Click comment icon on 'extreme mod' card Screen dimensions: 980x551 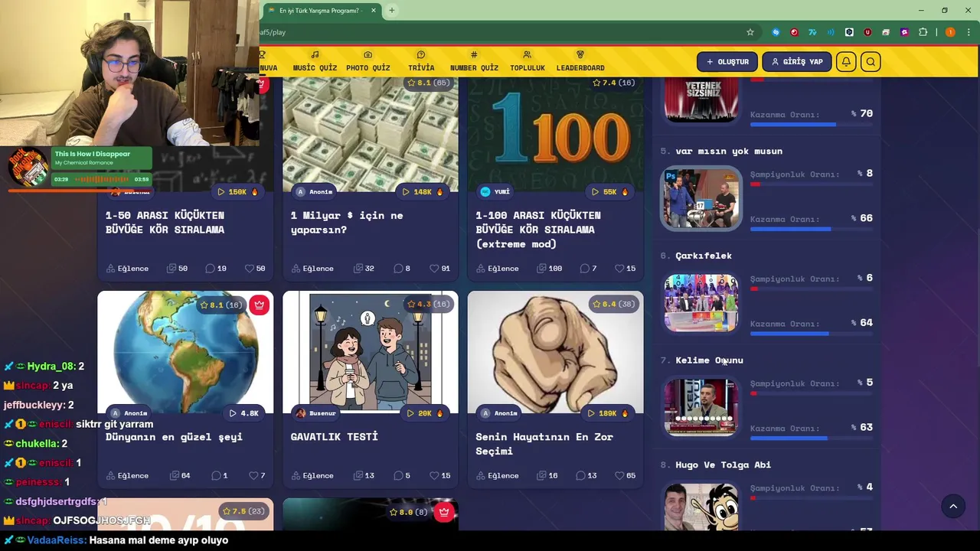click(585, 269)
